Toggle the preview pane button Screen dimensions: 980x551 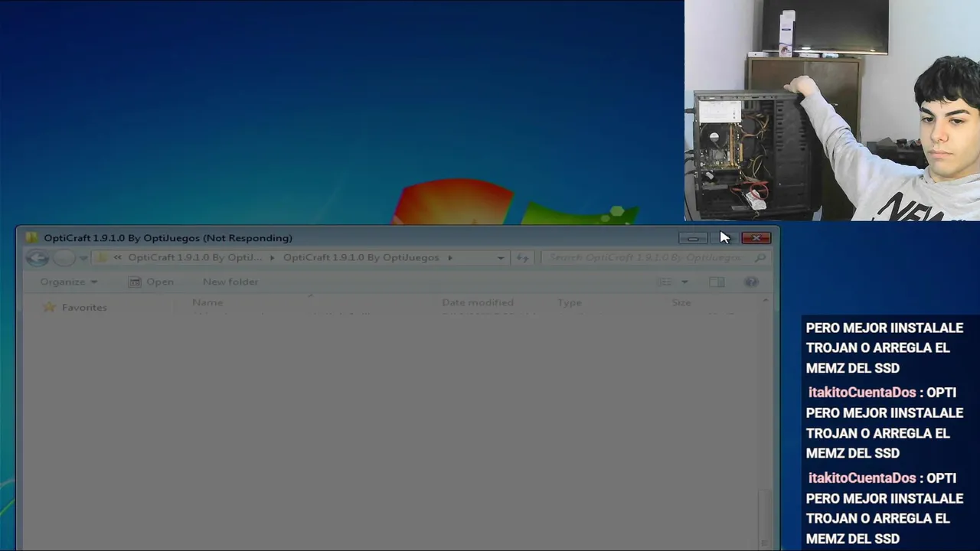[717, 282]
